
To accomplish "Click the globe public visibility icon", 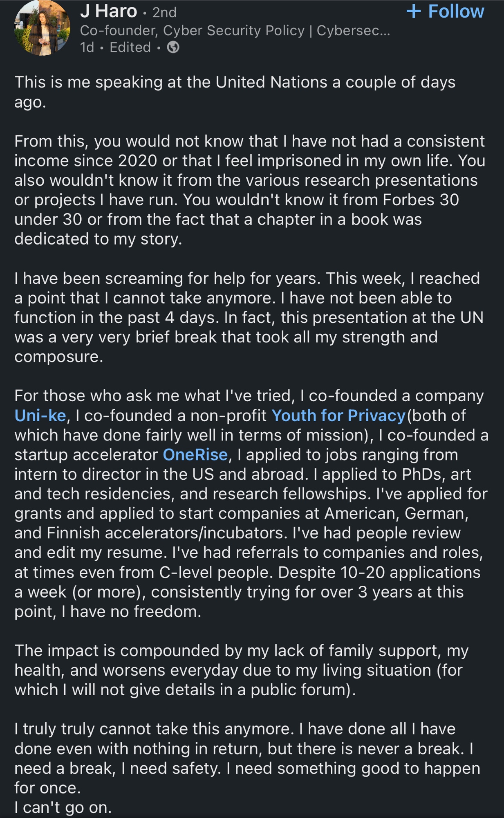I will (173, 47).
